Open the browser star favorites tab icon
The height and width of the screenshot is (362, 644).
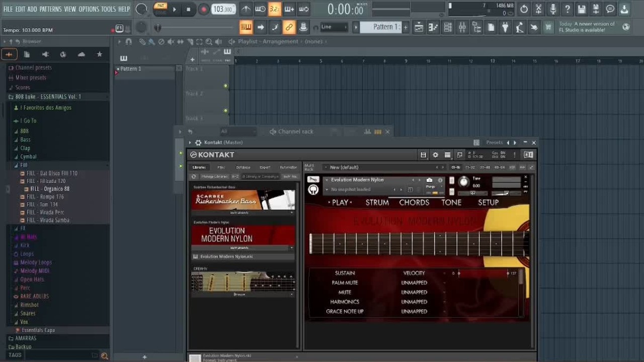click(100, 54)
